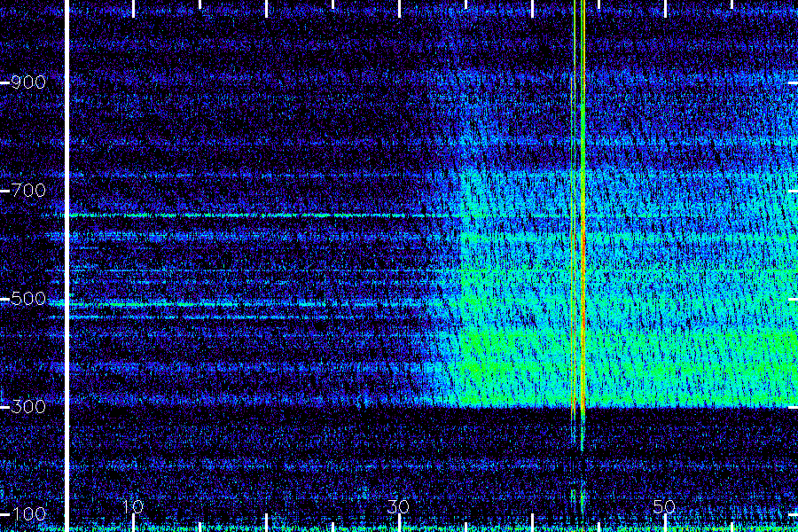798x532 pixels.
Task: Click the 30 time axis label
Action: [x=398, y=507]
